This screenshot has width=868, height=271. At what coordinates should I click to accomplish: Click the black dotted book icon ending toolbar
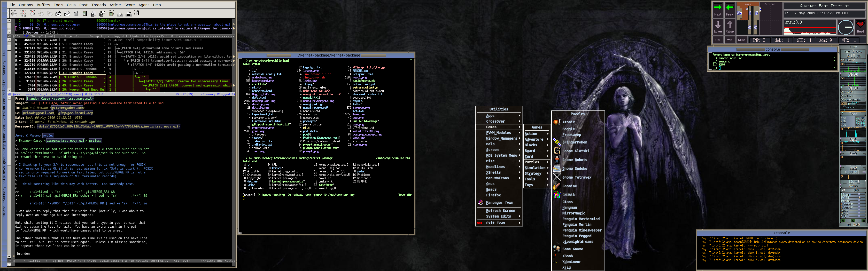pyautogui.click(x=137, y=13)
